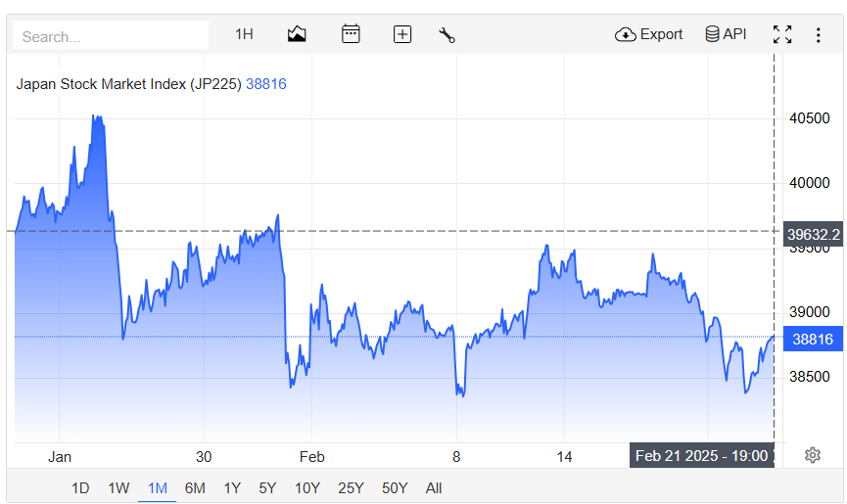The image size is (847, 504).
Task: Click the plus icon to add comparison
Action: tap(401, 34)
